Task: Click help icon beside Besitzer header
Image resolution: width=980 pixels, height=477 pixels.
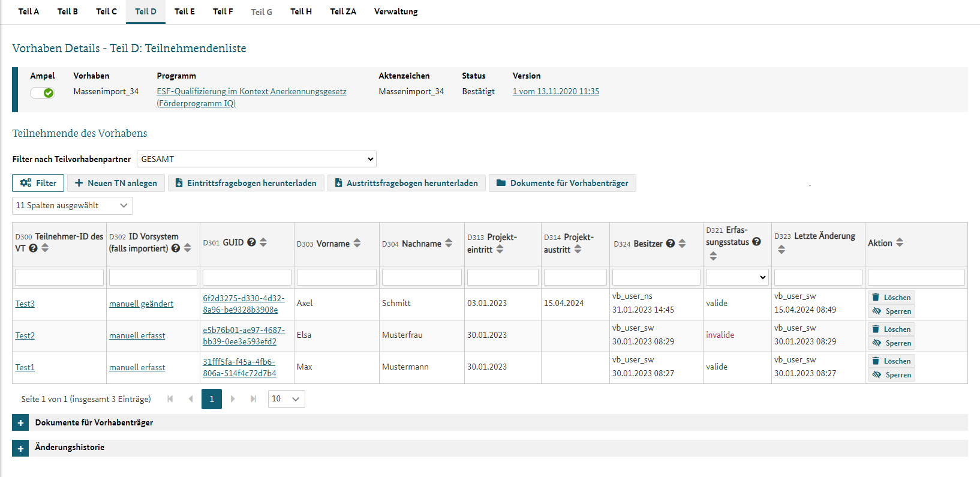Action: point(671,243)
